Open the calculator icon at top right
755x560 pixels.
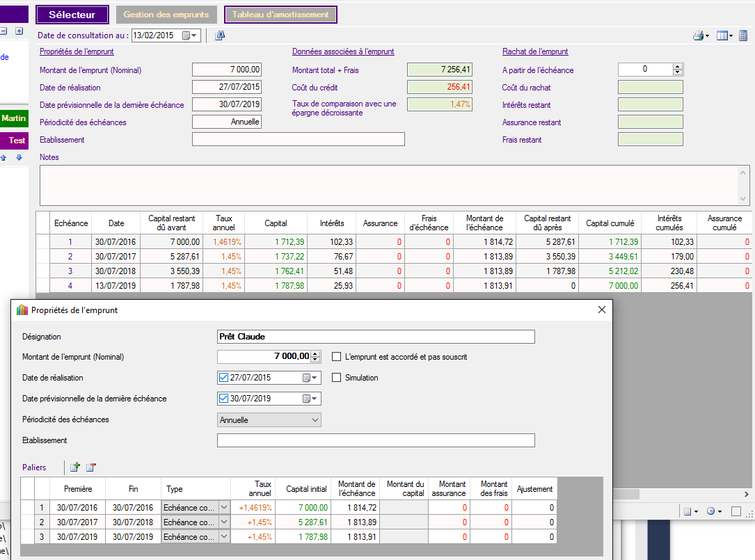pyautogui.click(x=743, y=35)
